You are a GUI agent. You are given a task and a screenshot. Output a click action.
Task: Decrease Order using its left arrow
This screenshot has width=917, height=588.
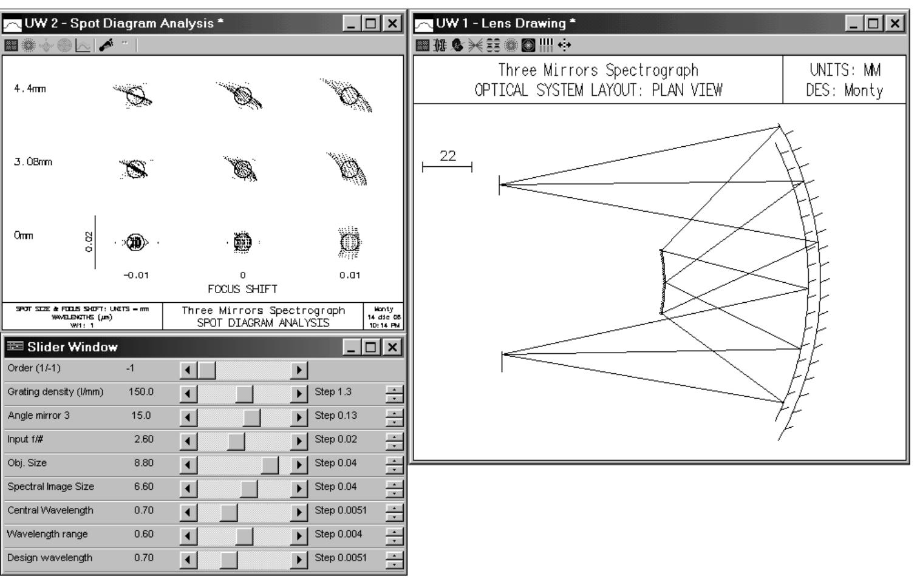(x=189, y=370)
